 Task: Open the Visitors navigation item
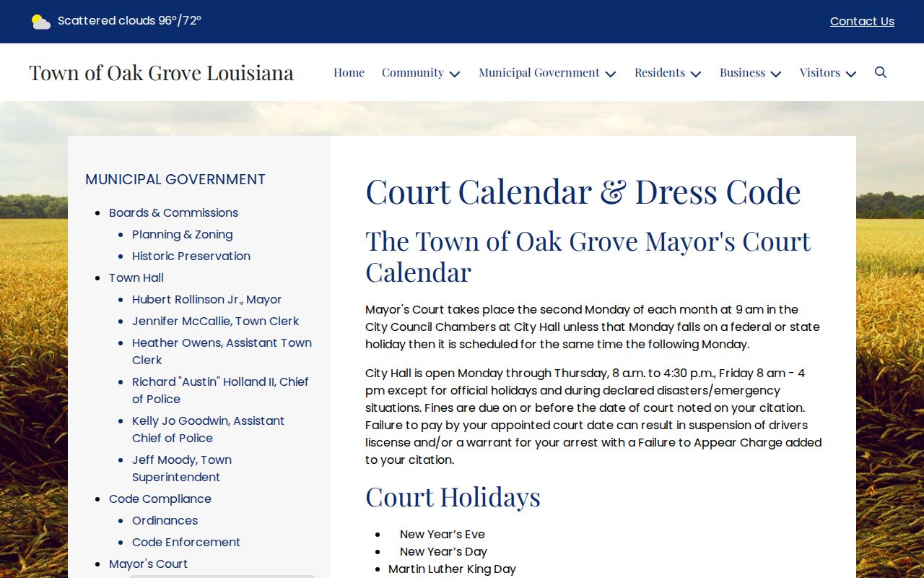point(820,72)
